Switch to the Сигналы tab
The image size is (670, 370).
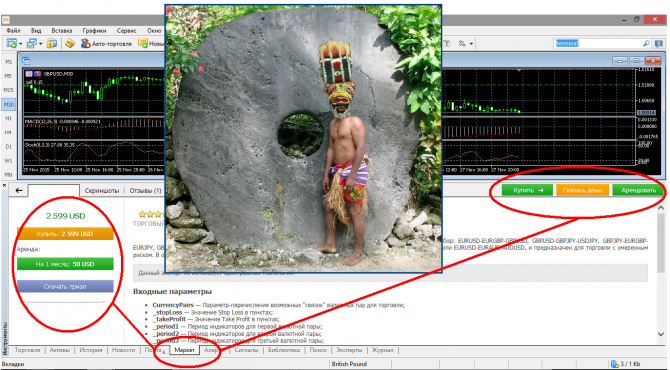point(246,350)
